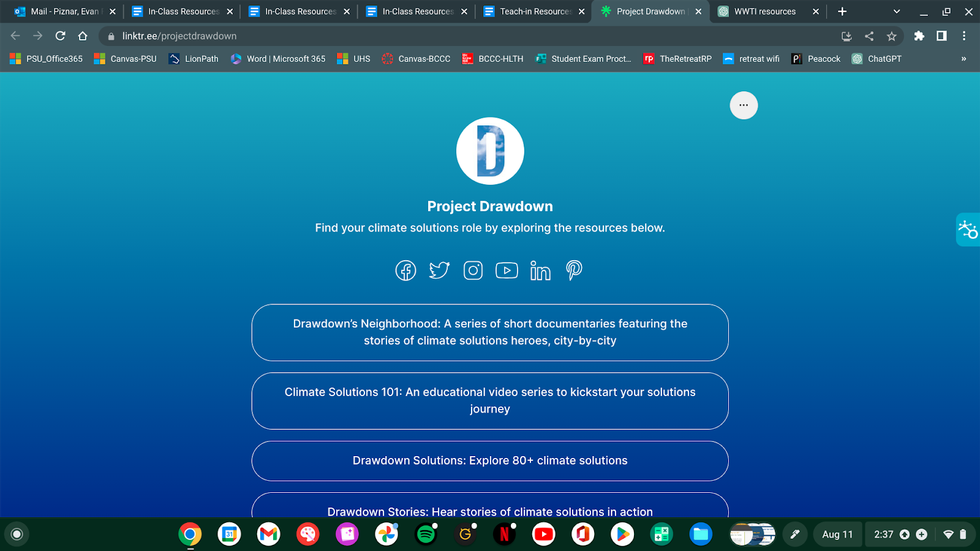Open the LionPath bookmark
Image resolution: width=980 pixels, height=551 pixels.
point(194,59)
